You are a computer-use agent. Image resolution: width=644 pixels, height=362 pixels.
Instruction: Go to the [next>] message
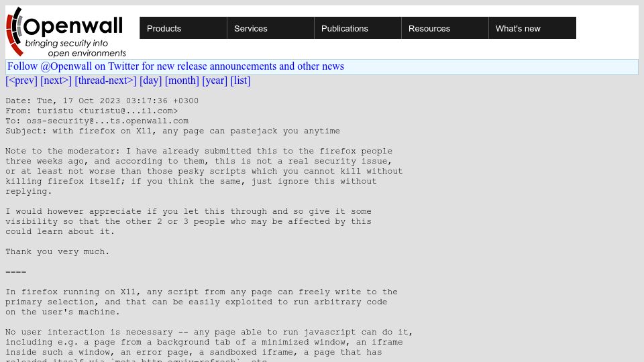pos(56,80)
